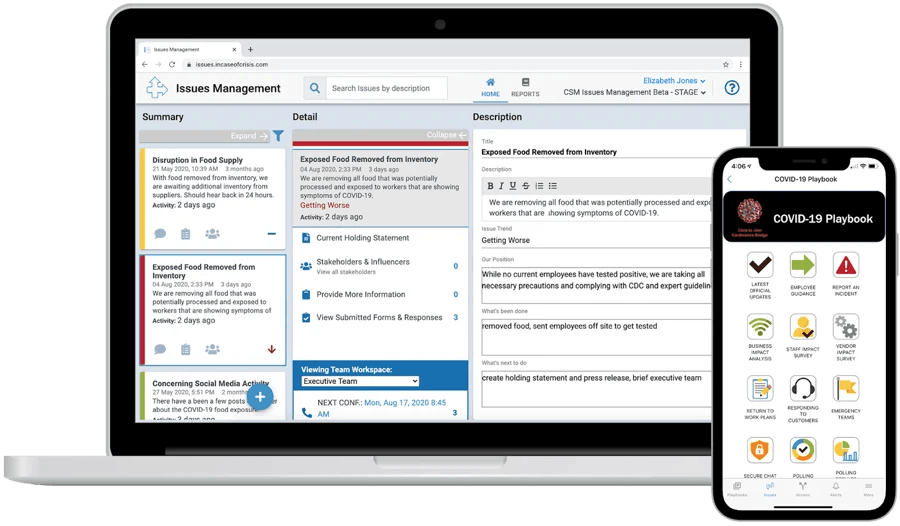
Task: Tap the Responding to Customers headset icon
Action: click(x=803, y=389)
